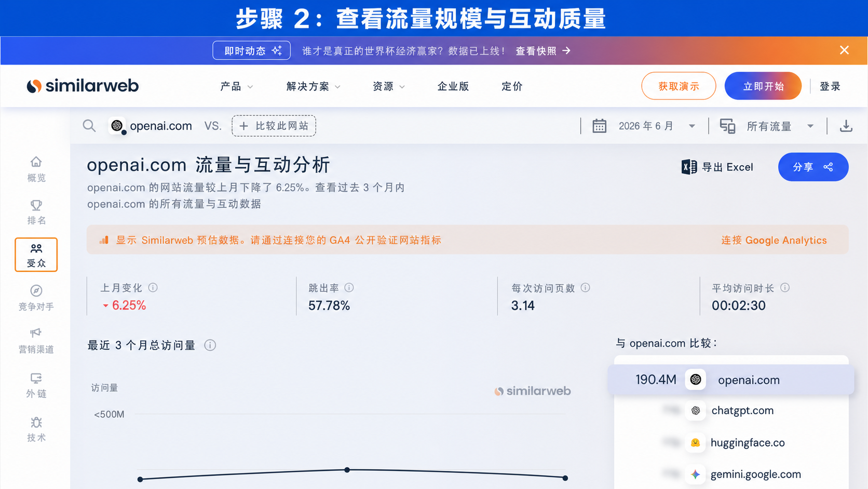Open the 2026 年 6 月 date dropdown
Viewport: 868px width, 489px height.
656,126
